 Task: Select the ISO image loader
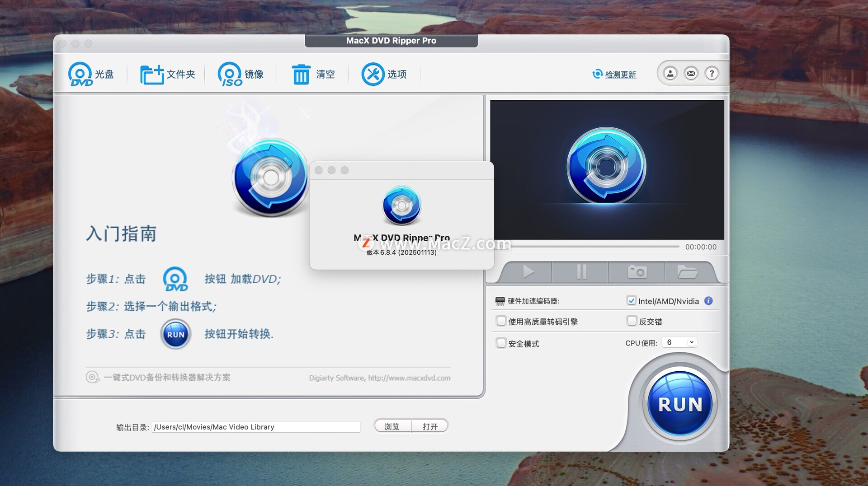(x=230, y=74)
